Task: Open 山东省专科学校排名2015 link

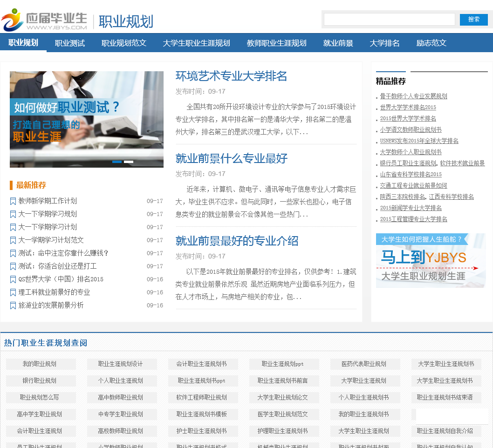Action: (x=411, y=174)
